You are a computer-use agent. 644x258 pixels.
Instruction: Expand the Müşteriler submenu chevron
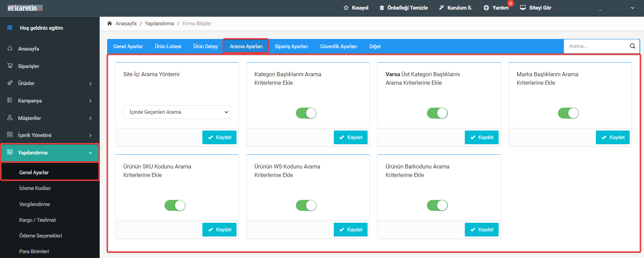click(90, 118)
